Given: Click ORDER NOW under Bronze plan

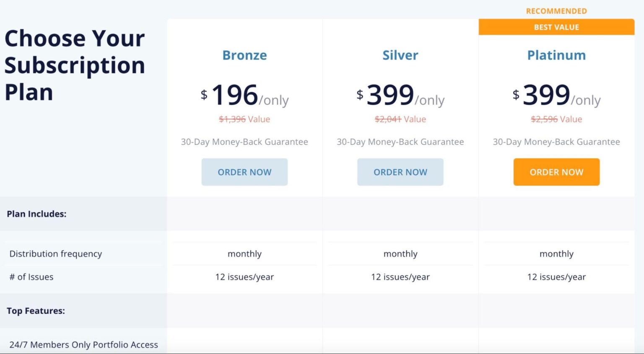Looking at the screenshot, I should point(244,172).
